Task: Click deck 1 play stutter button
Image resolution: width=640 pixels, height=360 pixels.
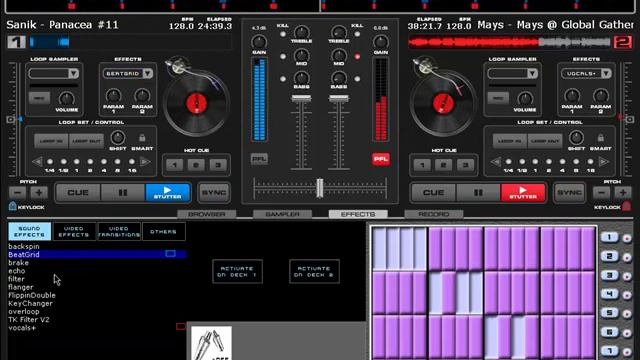Action: coord(167,193)
